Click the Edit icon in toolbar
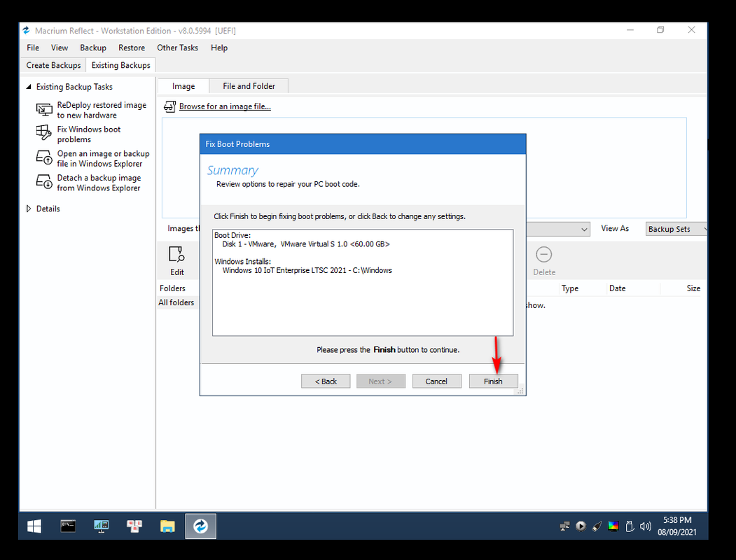 176,254
